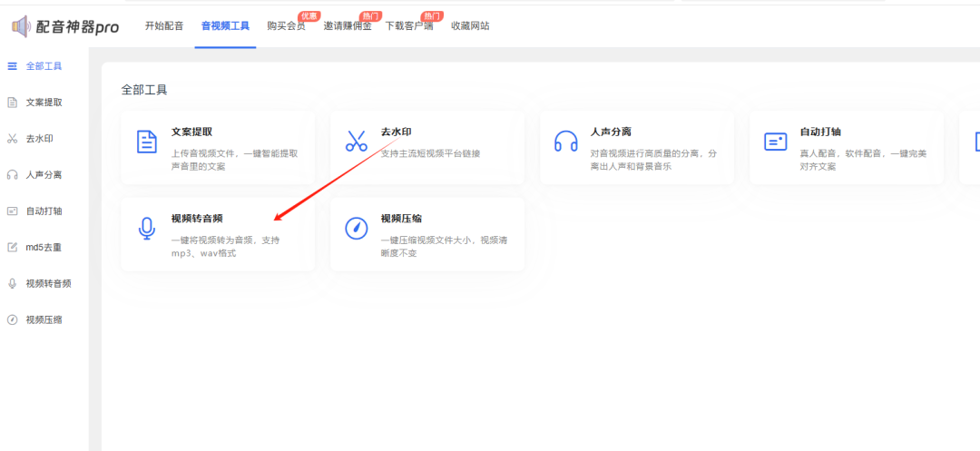Click the headphones icon on 人声分离 card
This screenshot has height=451, width=980.
click(565, 142)
